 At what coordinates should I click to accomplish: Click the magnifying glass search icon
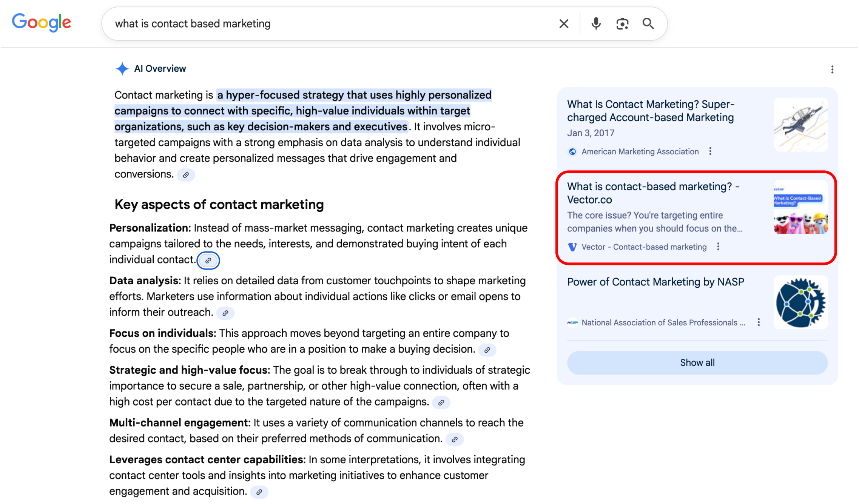(648, 24)
